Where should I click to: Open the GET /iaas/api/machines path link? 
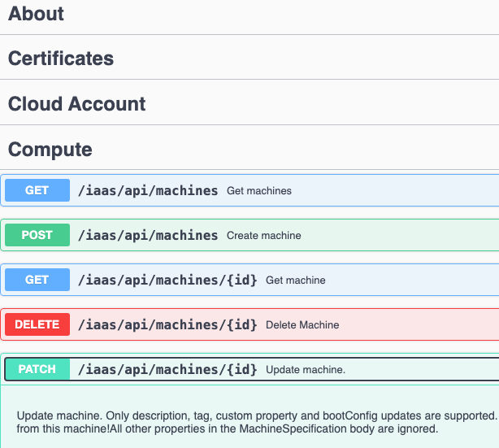tap(148, 190)
